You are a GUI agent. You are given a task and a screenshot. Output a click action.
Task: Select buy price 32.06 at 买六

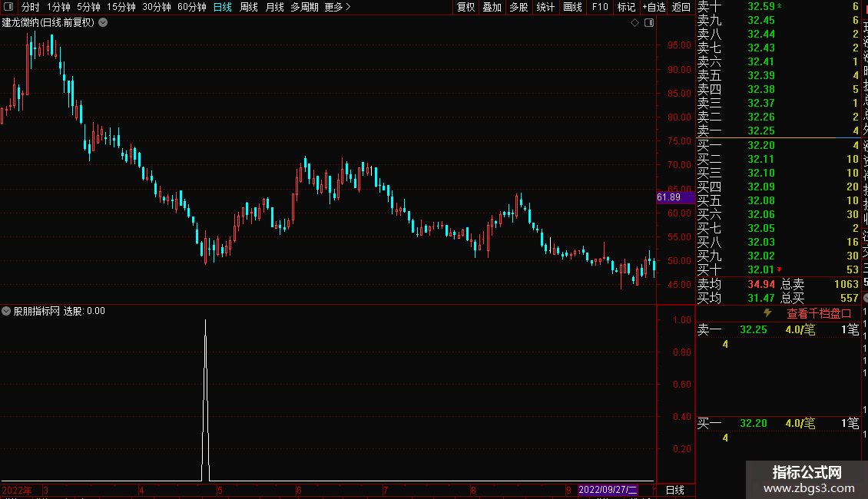(x=761, y=215)
